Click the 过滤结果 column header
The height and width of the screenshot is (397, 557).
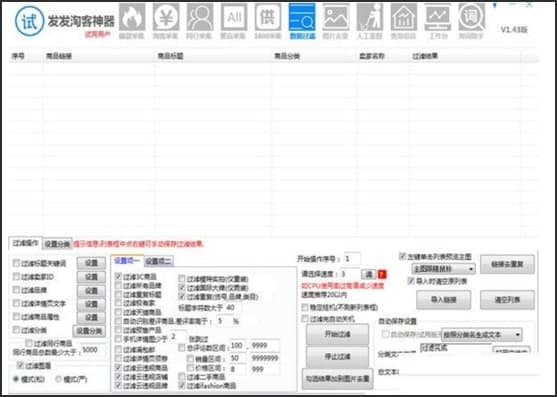tap(425, 56)
